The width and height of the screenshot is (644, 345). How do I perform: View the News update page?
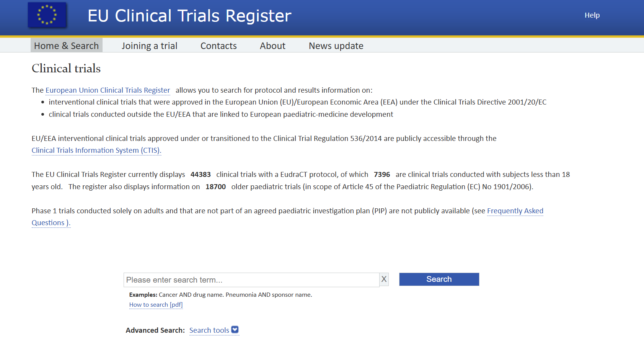(336, 46)
